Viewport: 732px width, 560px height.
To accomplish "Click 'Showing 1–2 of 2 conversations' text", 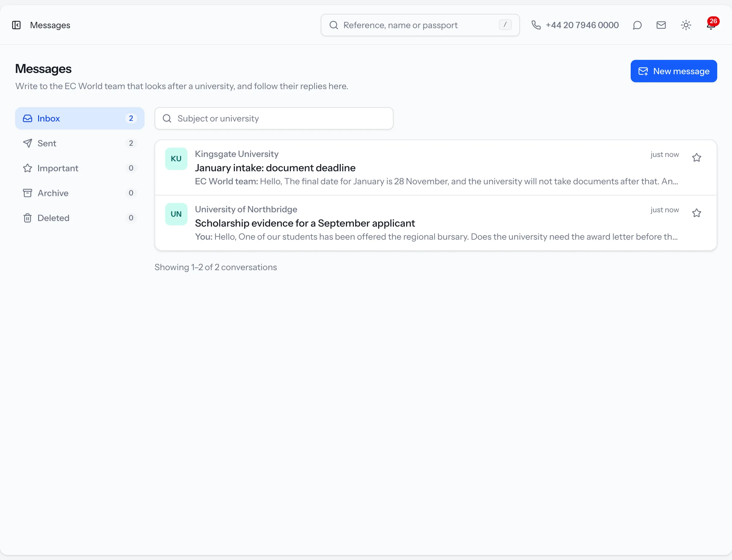I will (216, 267).
